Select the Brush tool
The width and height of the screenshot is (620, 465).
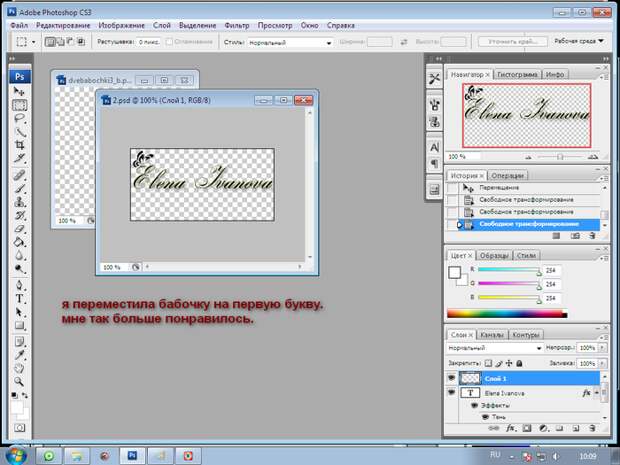19,188
